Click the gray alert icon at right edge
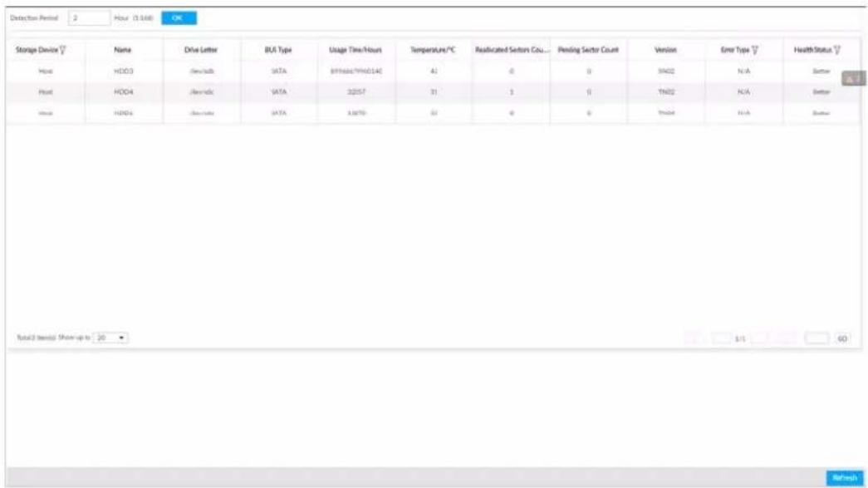The width and height of the screenshot is (868, 488). pos(853,79)
